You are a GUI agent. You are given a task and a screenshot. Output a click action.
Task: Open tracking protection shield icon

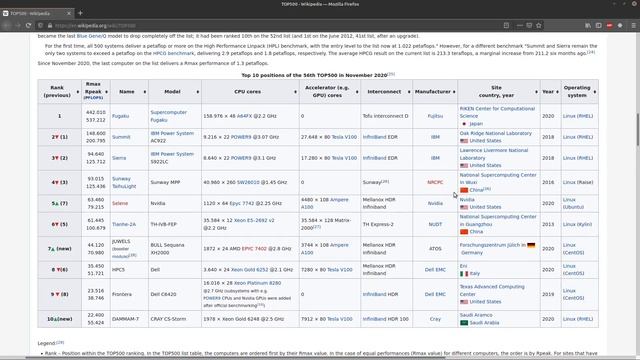pyautogui.click(x=40, y=25)
